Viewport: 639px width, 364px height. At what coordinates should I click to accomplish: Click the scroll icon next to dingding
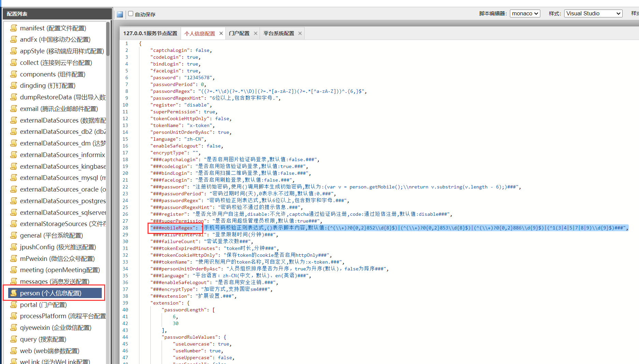coord(14,85)
